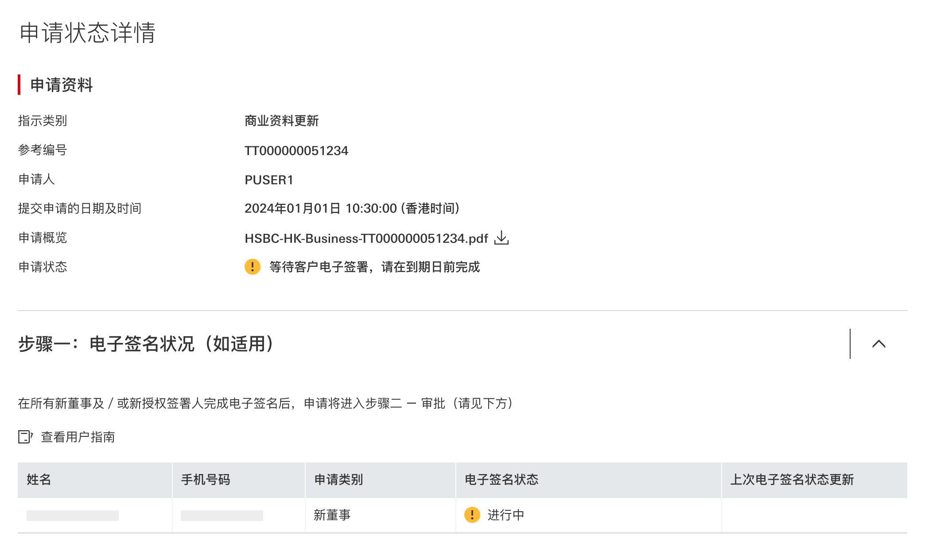The height and width of the screenshot is (560, 925).
Task: Click the 进行中 status text
Action: click(506, 515)
